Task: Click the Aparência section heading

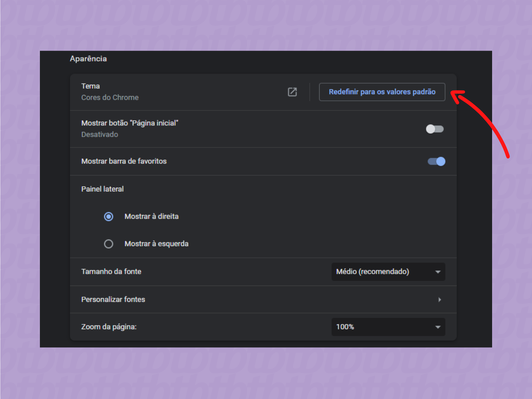Action: [x=88, y=59]
